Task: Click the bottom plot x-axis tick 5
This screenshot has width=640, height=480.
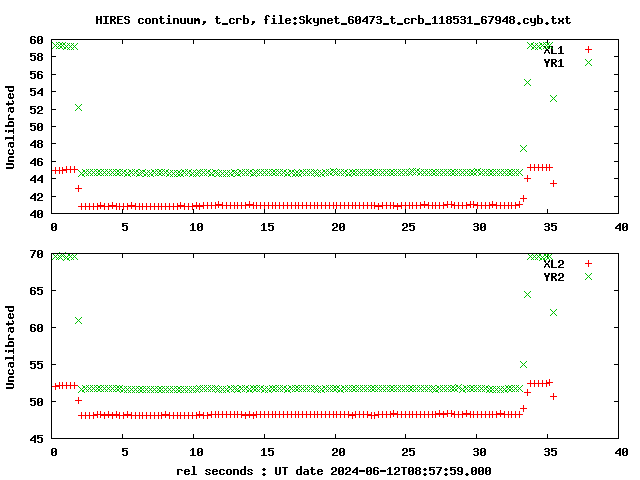Action: (125, 452)
